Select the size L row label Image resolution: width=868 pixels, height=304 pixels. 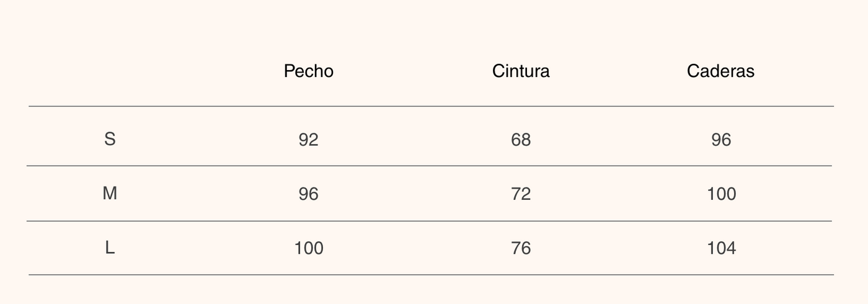point(110,248)
